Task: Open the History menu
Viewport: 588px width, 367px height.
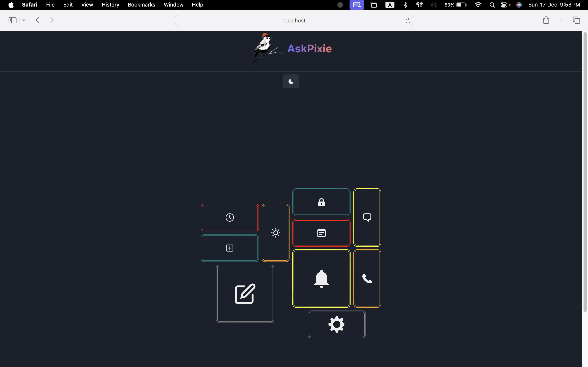Action: click(x=110, y=5)
